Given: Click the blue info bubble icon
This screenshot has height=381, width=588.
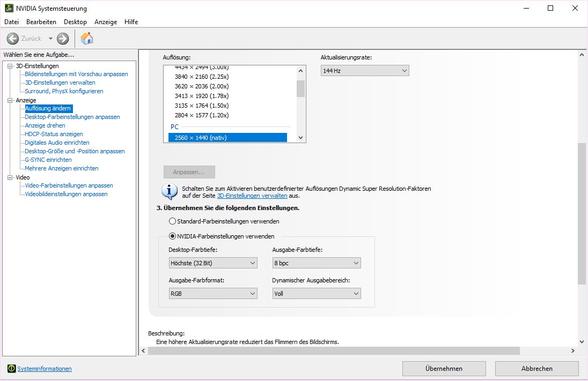Looking at the screenshot, I should pos(169,191).
